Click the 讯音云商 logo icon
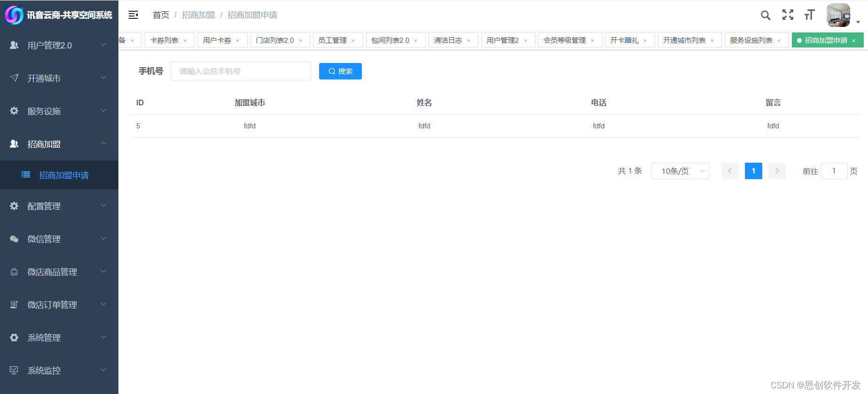This screenshot has height=394, width=868. pos(14,15)
